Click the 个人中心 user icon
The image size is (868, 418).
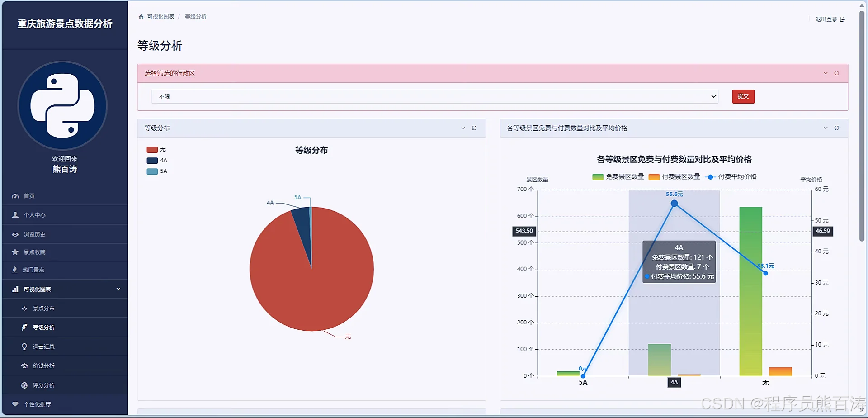coord(15,215)
